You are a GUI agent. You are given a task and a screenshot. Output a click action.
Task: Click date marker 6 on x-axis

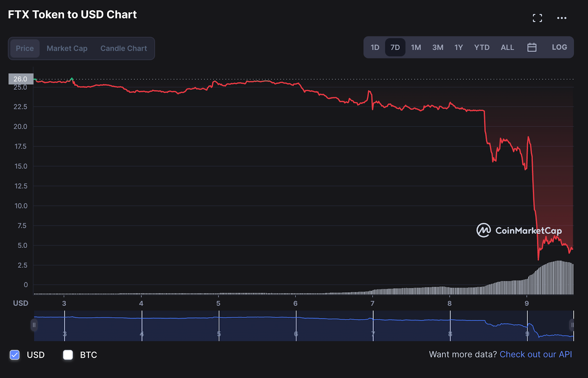(x=295, y=303)
